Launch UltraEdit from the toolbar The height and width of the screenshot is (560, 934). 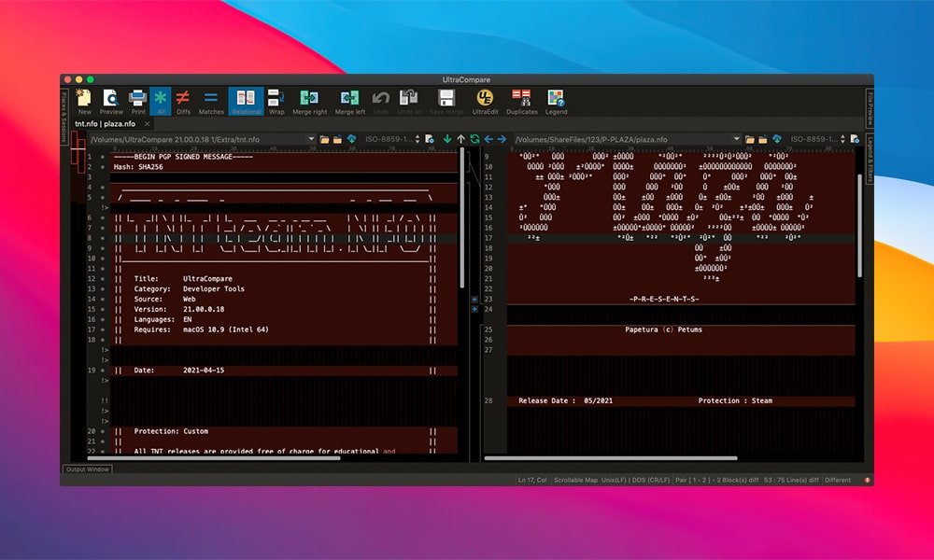[485, 98]
